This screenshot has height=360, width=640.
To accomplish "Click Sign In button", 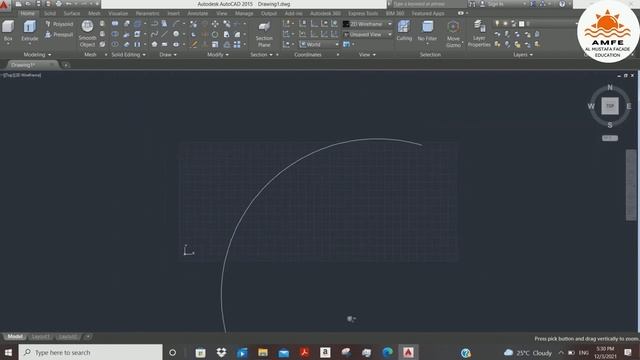I will pyautogui.click(x=496, y=4).
